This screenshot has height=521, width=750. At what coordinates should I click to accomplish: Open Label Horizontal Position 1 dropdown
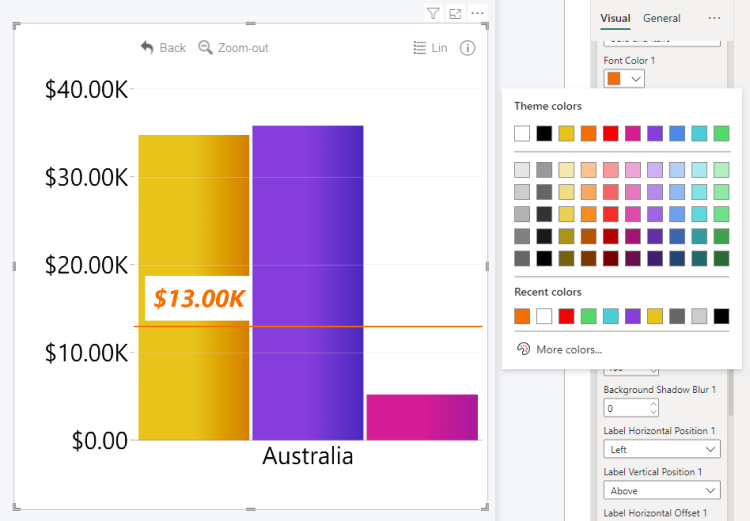(x=661, y=449)
